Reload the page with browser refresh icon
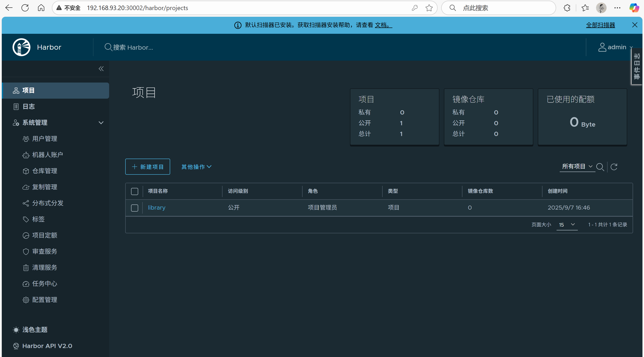Screen dimensions: 644x357 [25, 8]
